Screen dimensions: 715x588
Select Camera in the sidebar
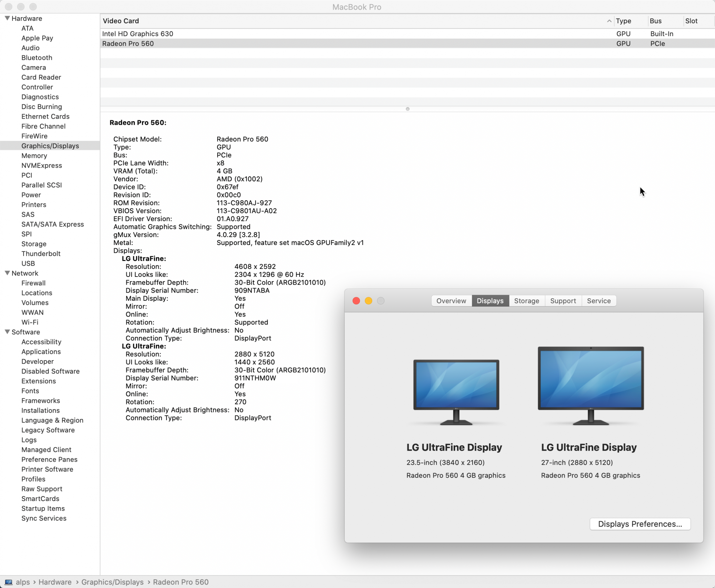coord(34,68)
